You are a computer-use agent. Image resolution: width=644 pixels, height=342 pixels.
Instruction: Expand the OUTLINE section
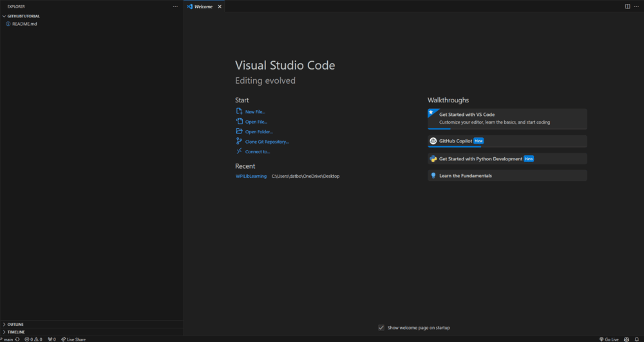91,325
